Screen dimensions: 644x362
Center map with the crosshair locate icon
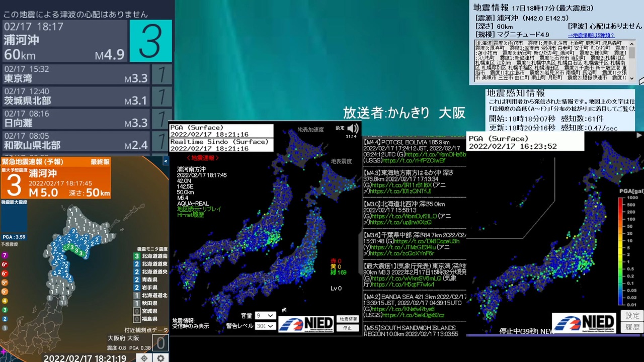(144, 358)
